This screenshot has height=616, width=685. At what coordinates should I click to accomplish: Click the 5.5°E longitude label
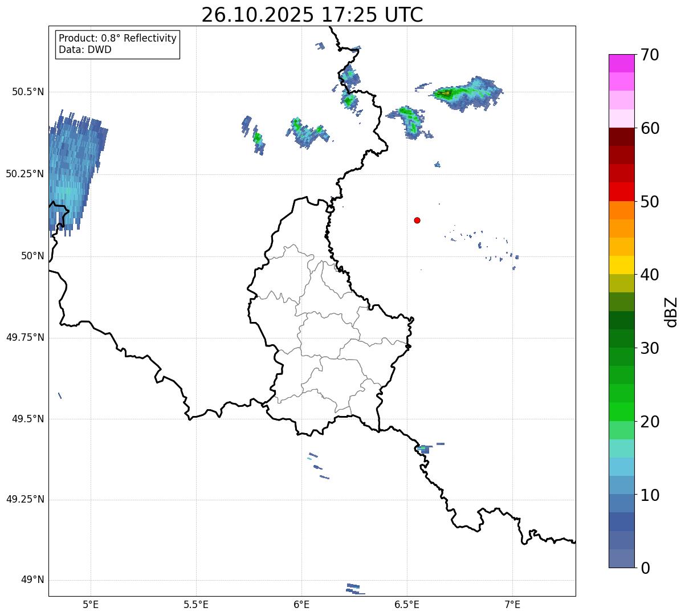(196, 604)
